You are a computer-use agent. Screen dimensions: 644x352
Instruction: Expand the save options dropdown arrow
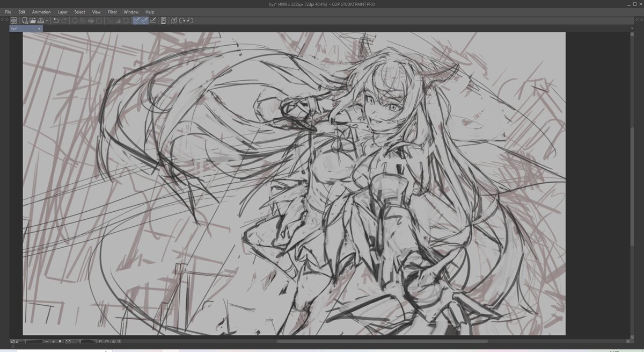click(x=47, y=20)
